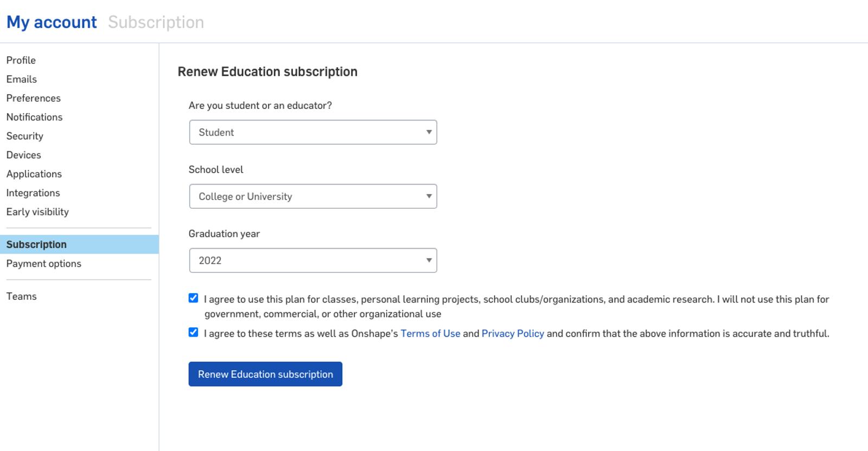868x451 pixels.
Task: Select Teams in the sidebar
Action: point(22,296)
